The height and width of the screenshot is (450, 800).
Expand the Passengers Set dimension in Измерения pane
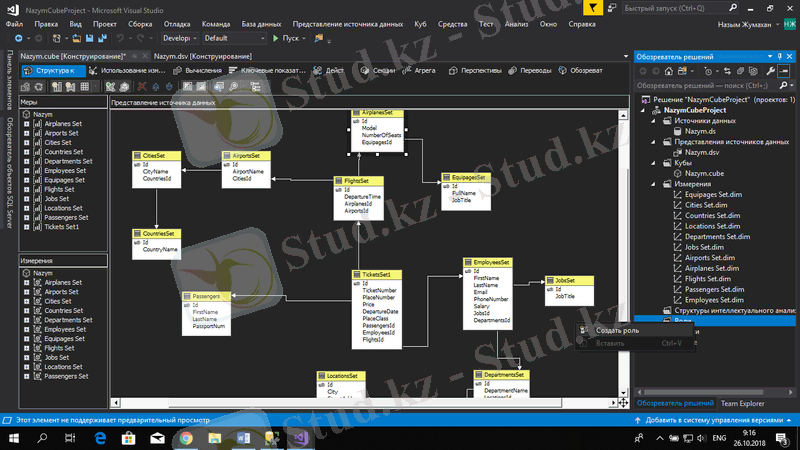pyautogui.click(x=27, y=377)
